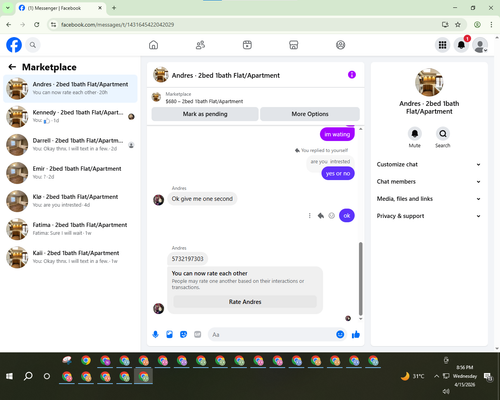Choose a GIF from the GIF icon

(198, 334)
